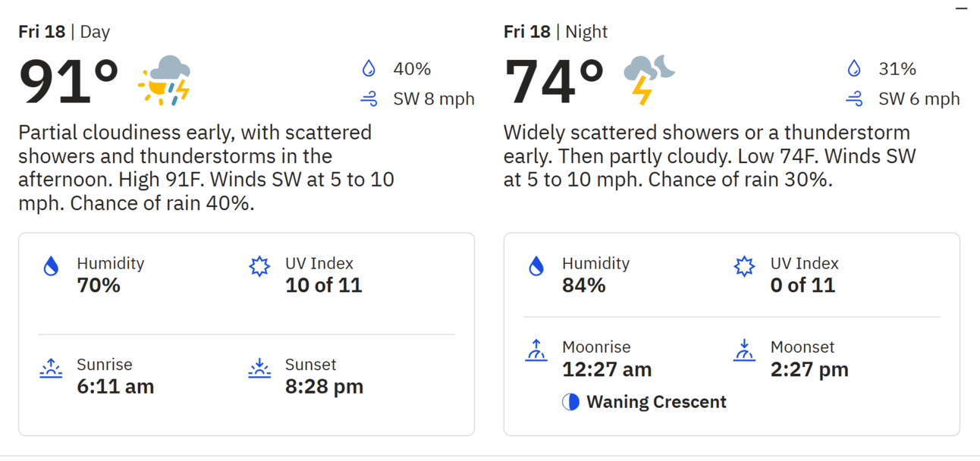Click the Moonset icon

click(x=744, y=350)
